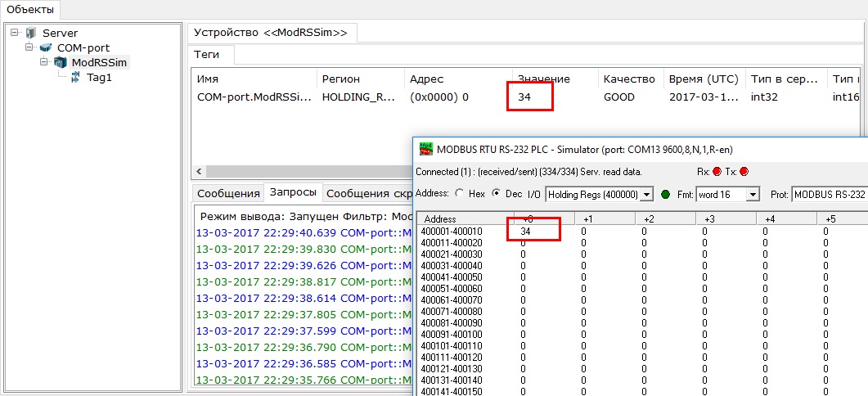Switch to the Сообщения tab
The height and width of the screenshot is (396, 868).
click(x=228, y=193)
